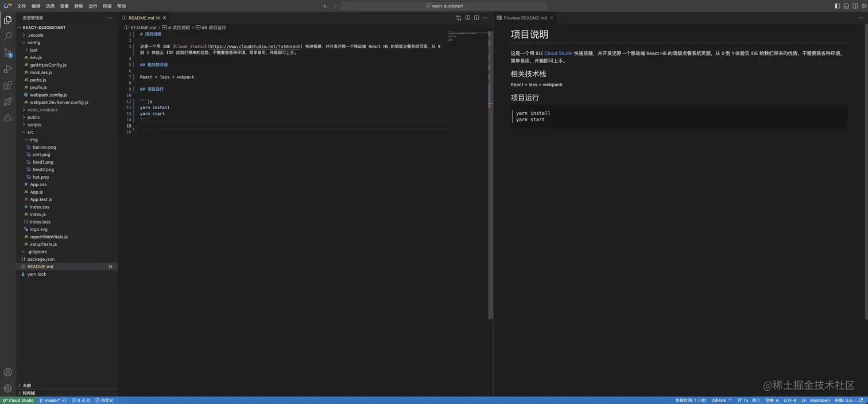Open the rocket deploy icon in activity bar
This screenshot has width=868, height=404.
point(8,102)
